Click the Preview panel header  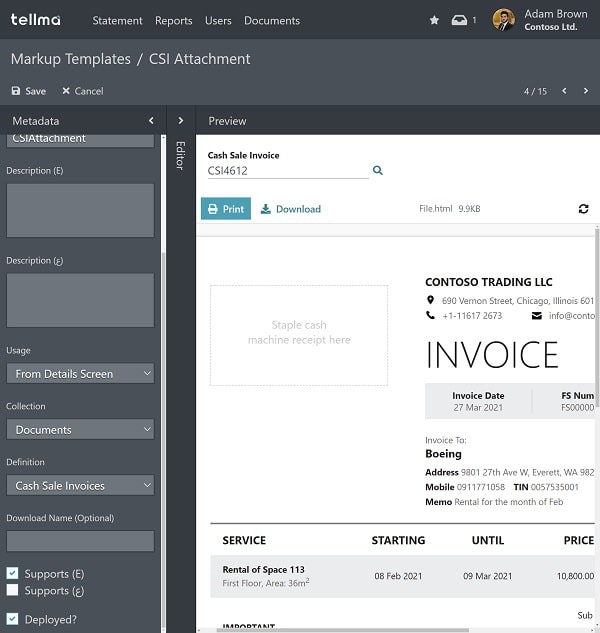pos(227,121)
